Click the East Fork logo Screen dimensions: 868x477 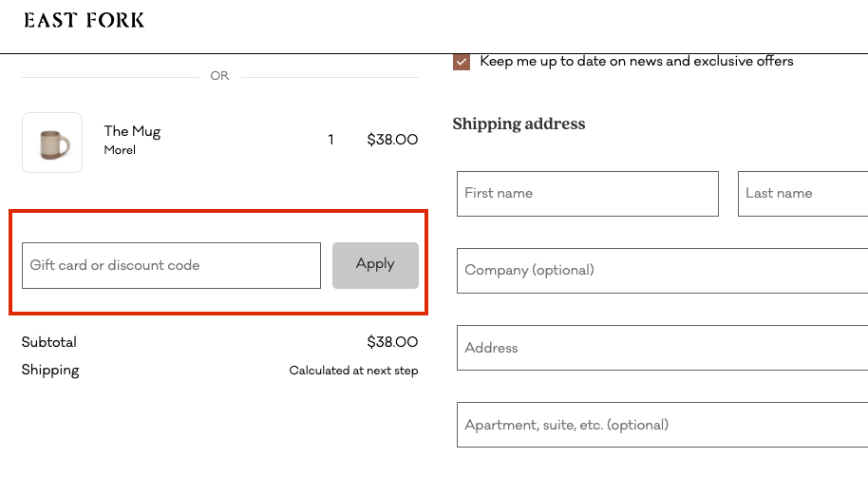[84, 21]
